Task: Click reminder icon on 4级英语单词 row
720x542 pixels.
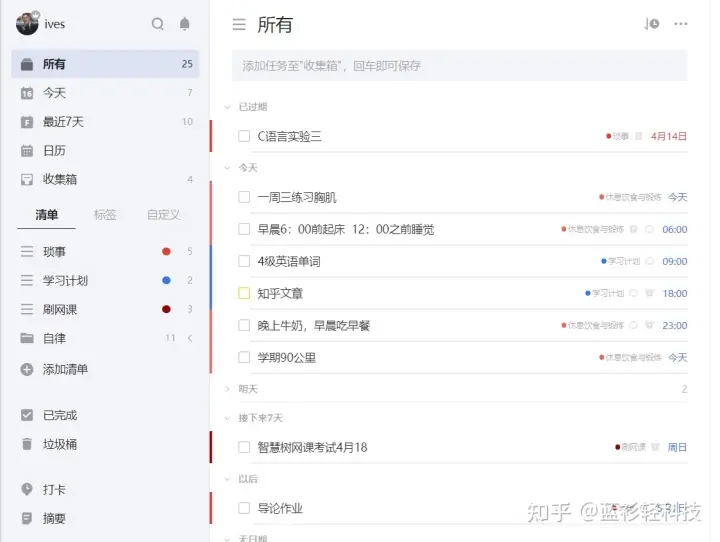Action: pyautogui.click(x=649, y=261)
